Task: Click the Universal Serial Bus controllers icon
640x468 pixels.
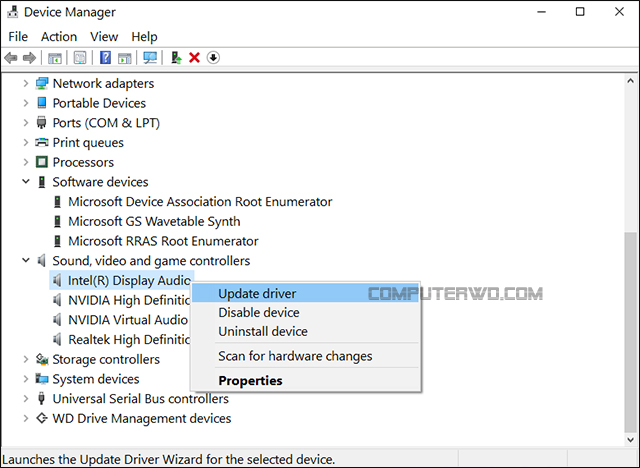Action: click(x=41, y=399)
